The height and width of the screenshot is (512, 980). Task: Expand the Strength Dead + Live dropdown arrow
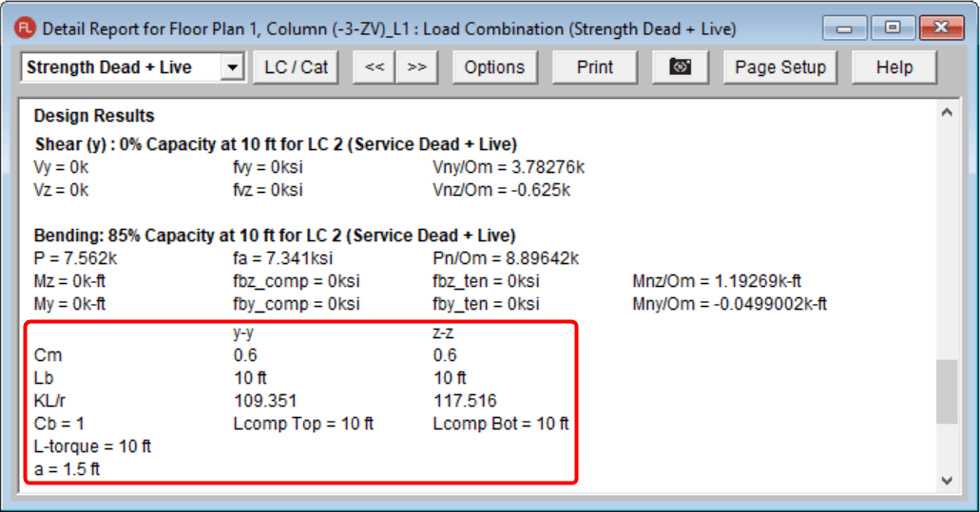(x=231, y=67)
